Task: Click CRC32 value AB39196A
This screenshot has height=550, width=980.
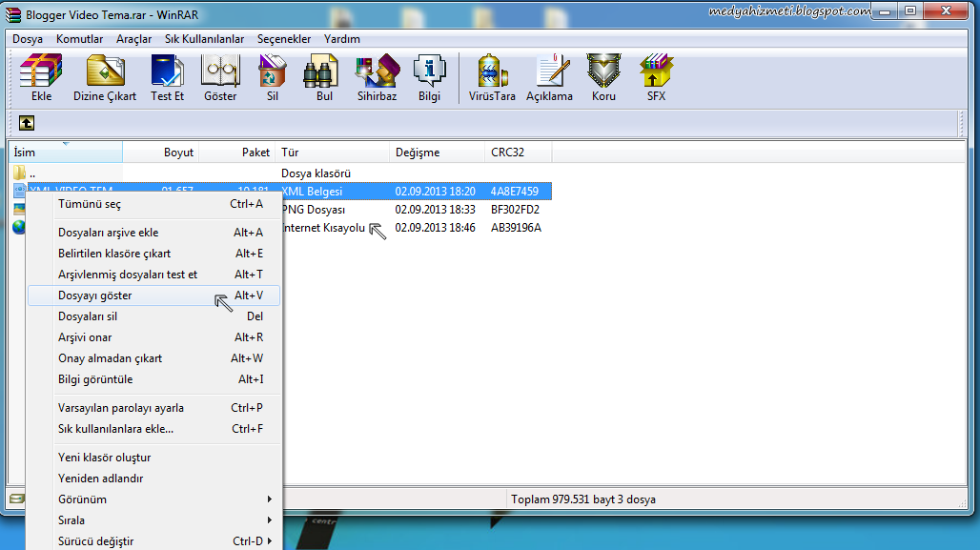Action: tap(517, 228)
